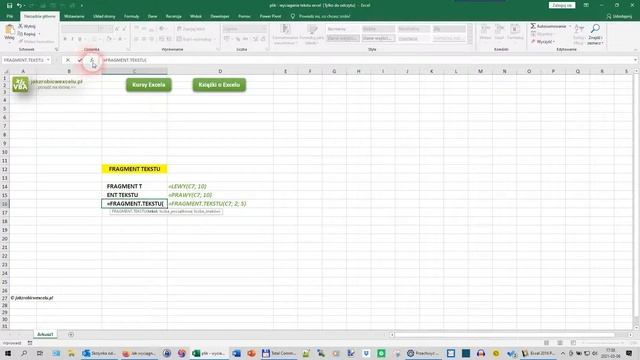This screenshot has height=360, width=640.
Task: Click the Bold formatting button
Action: [64, 39]
